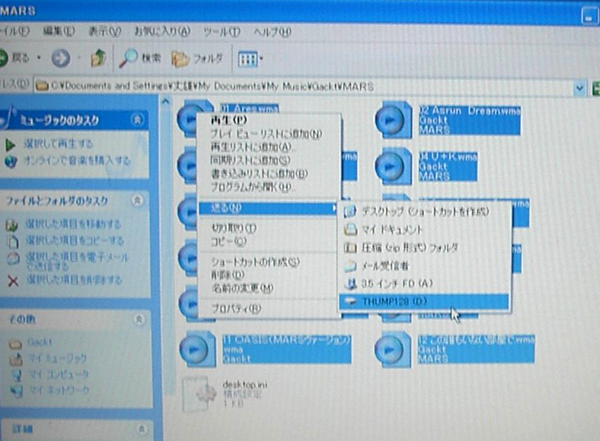This screenshot has height=441, width=600.
Task: Click 選択した項目を移動する link
Action: tap(73, 224)
